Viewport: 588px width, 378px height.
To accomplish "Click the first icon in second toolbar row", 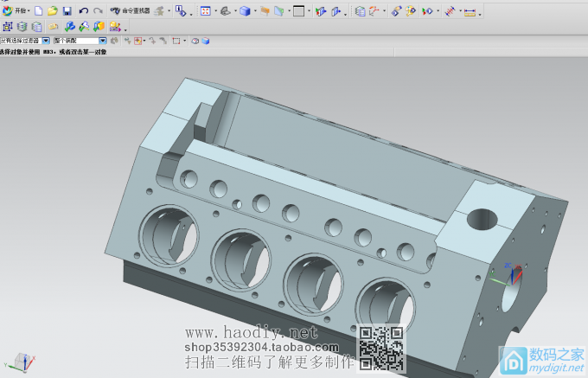I will point(8,27).
